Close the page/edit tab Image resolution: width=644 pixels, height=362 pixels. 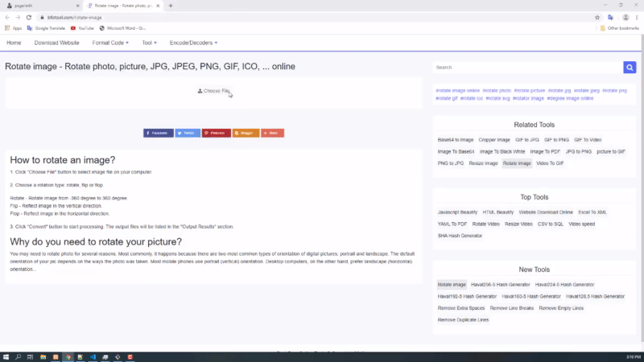click(77, 6)
